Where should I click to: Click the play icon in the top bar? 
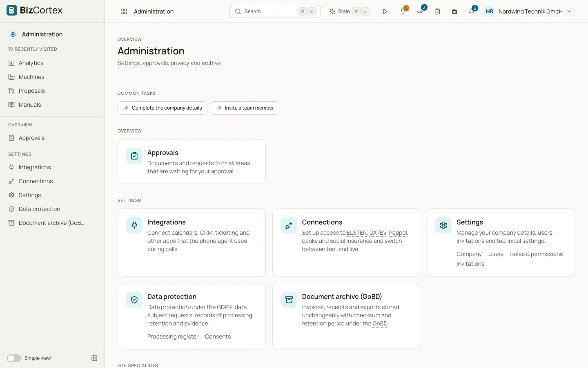click(x=385, y=11)
